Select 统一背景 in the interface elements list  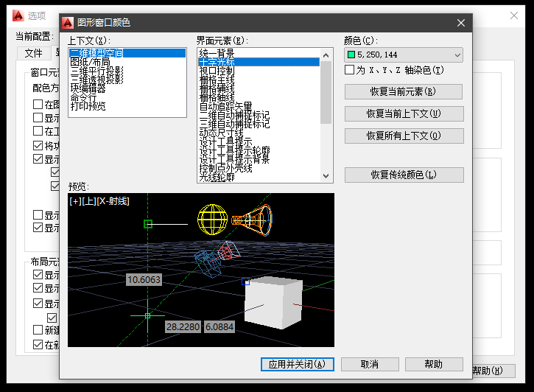(216, 54)
